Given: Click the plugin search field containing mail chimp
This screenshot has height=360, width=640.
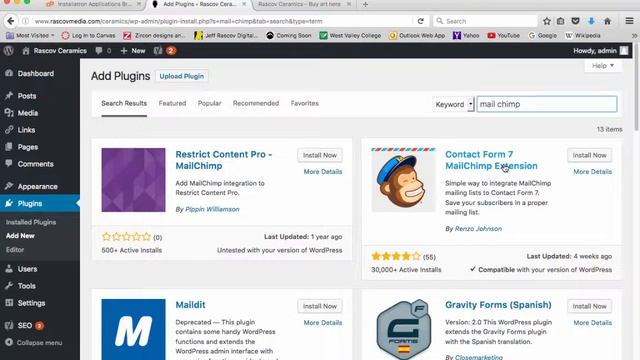Looking at the screenshot, I should tap(547, 104).
